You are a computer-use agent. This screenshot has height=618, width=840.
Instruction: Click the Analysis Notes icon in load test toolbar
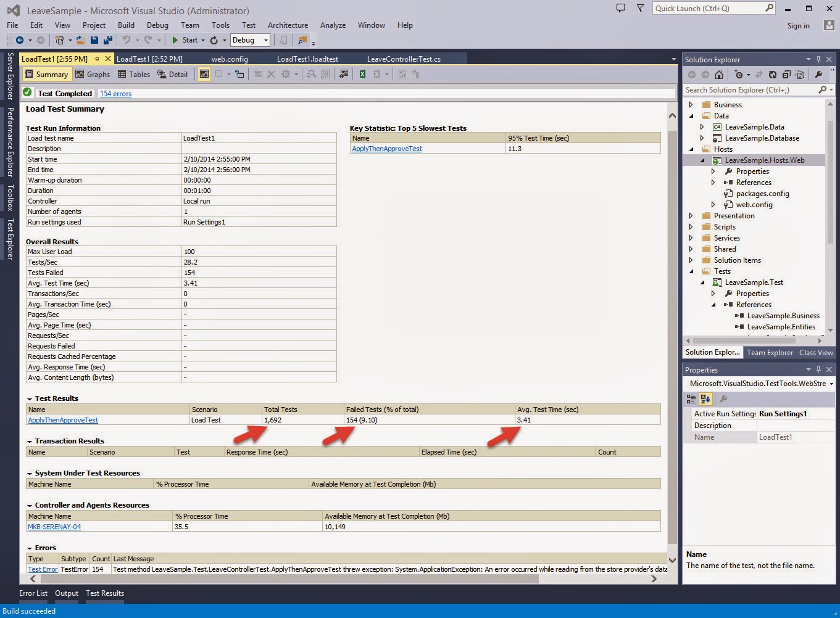pyautogui.click(x=344, y=74)
